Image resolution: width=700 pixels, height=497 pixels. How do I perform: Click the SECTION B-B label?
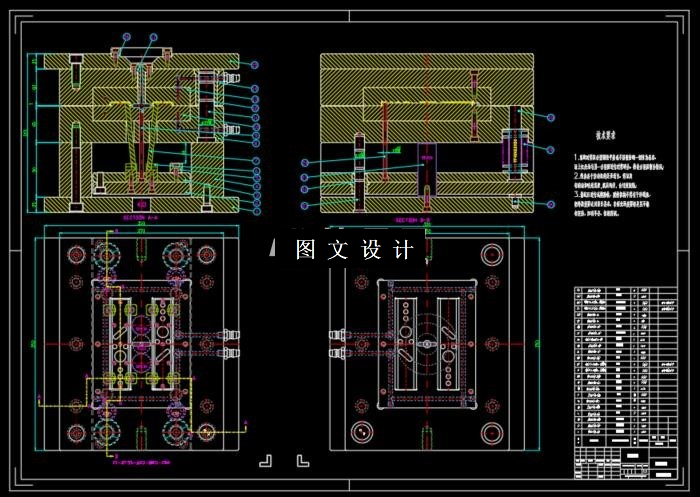click(412, 220)
